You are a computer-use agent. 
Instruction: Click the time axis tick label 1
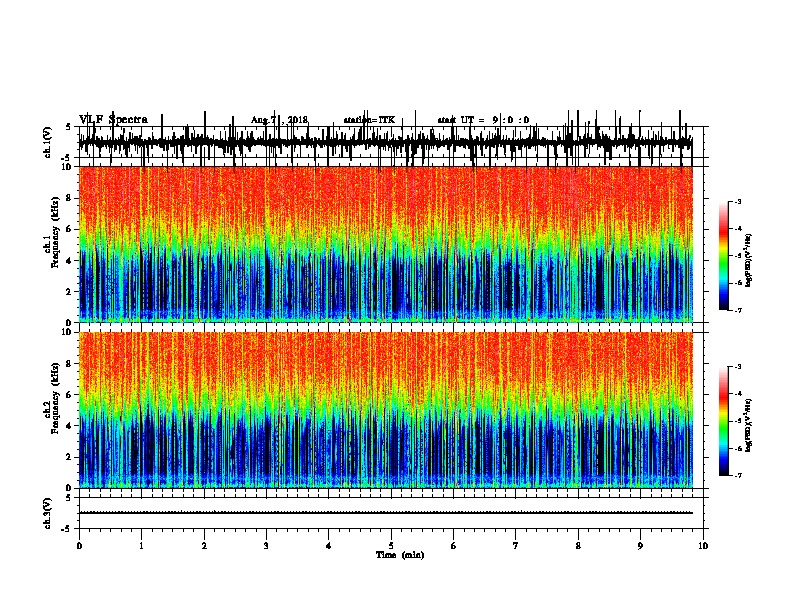pyautogui.click(x=141, y=546)
